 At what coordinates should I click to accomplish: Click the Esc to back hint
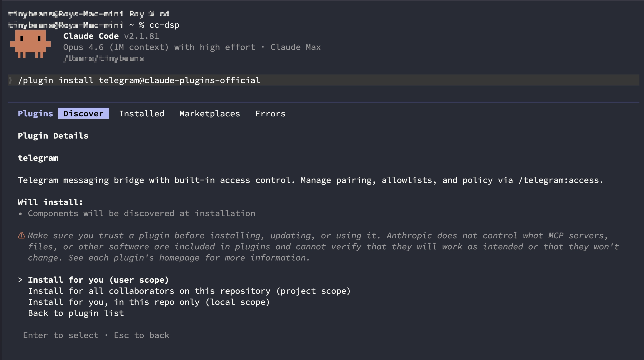point(142,335)
